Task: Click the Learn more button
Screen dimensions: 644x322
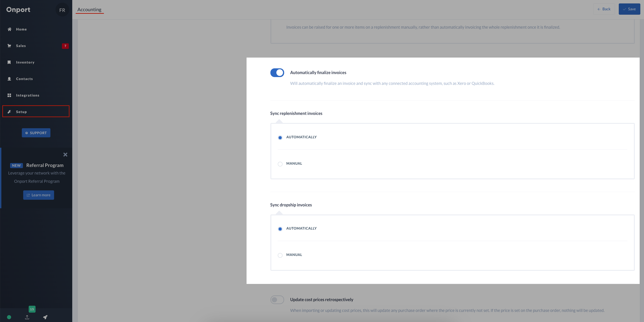Action: (x=39, y=195)
